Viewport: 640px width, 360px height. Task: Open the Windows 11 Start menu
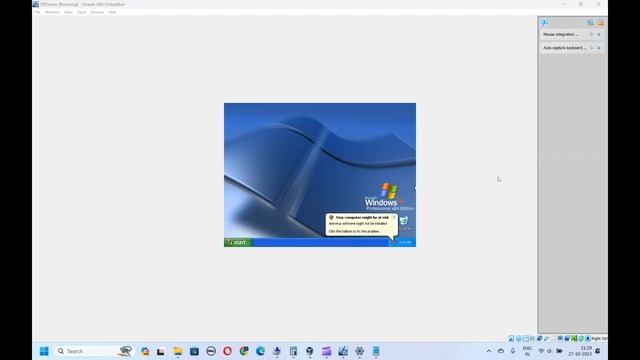point(44,351)
